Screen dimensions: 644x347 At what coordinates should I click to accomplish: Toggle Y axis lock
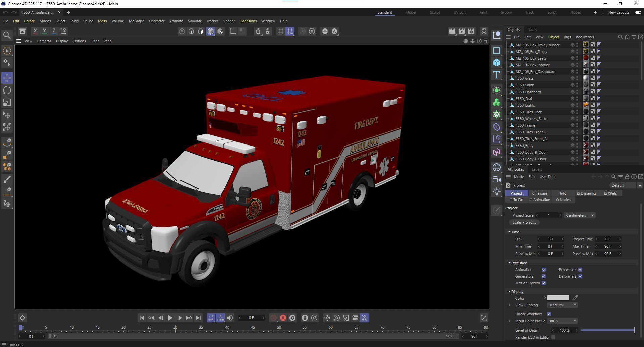coord(44,31)
